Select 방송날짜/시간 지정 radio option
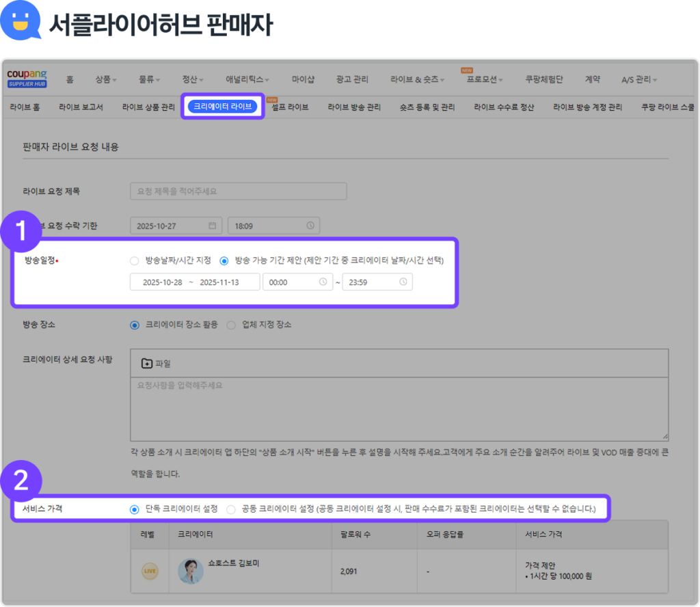Viewport: 700px width, 607px height. (135, 261)
